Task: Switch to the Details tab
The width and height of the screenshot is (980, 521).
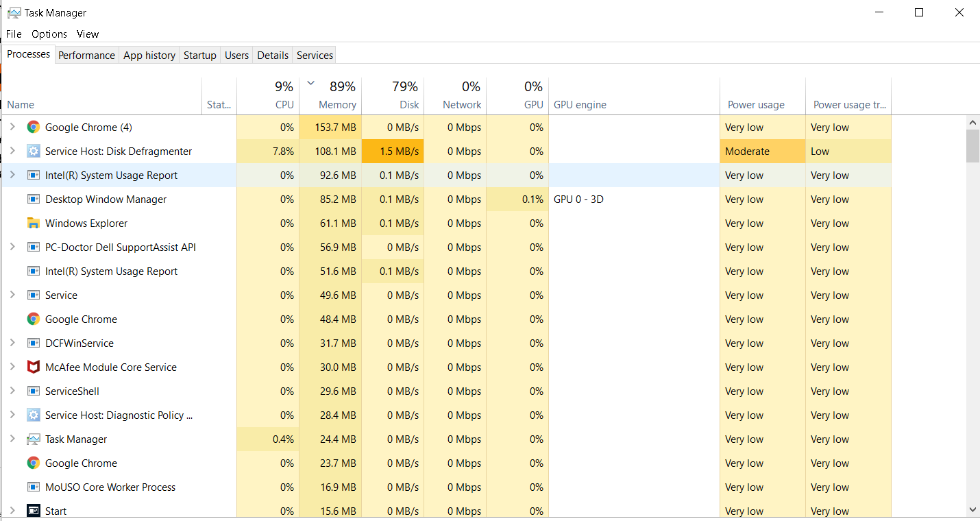Action: (273, 56)
